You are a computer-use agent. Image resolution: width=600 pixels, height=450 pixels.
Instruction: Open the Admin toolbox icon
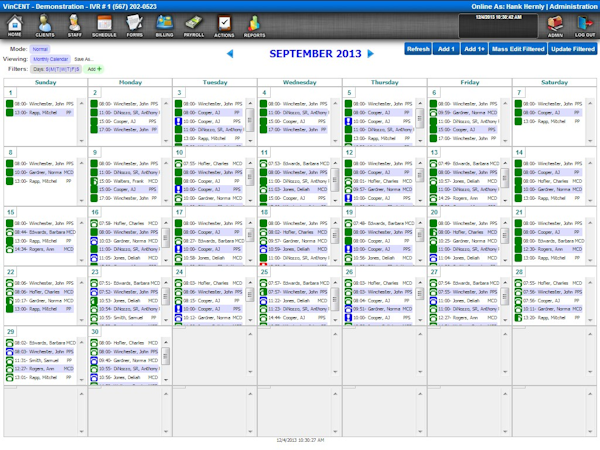[555, 26]
